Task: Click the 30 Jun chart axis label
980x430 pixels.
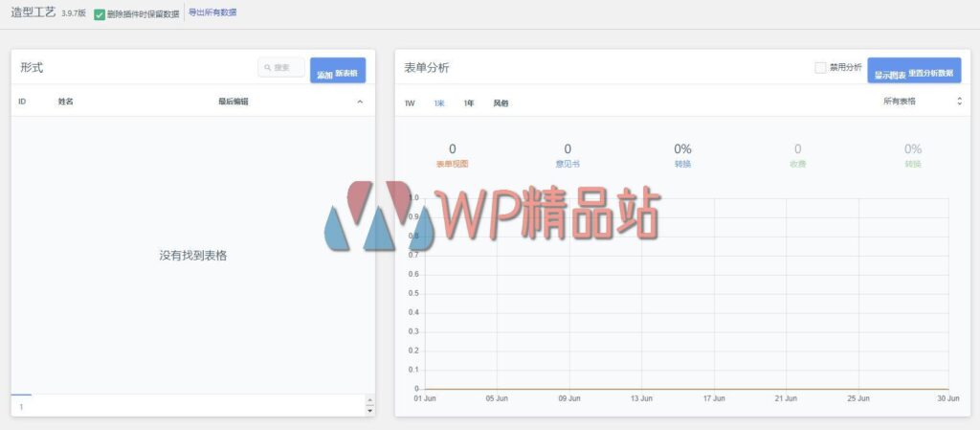Action: 948,398
